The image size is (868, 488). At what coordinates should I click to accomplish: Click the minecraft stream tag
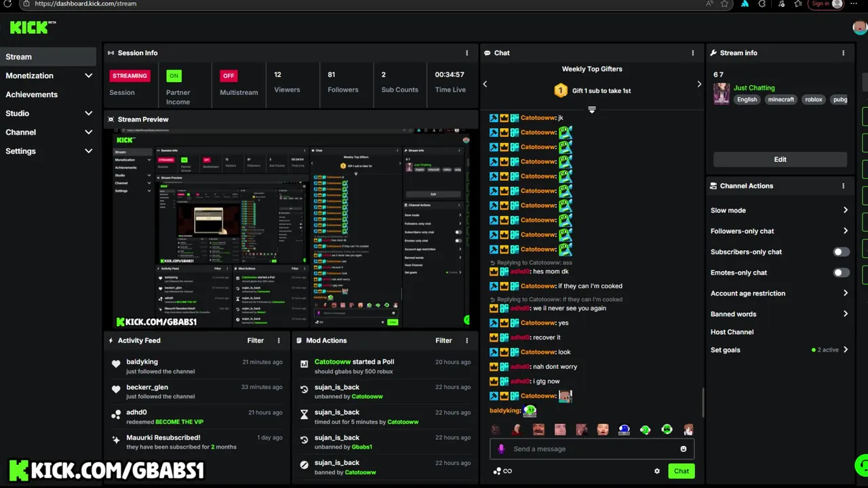[781, 100]
